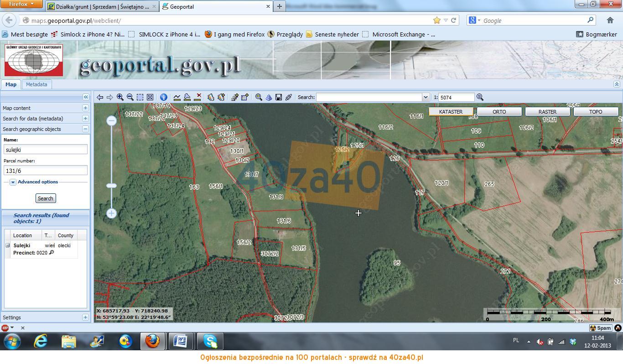623x364 pixels.
Task: Open Skype from the taskbar
Action: (x=210, y=341)
